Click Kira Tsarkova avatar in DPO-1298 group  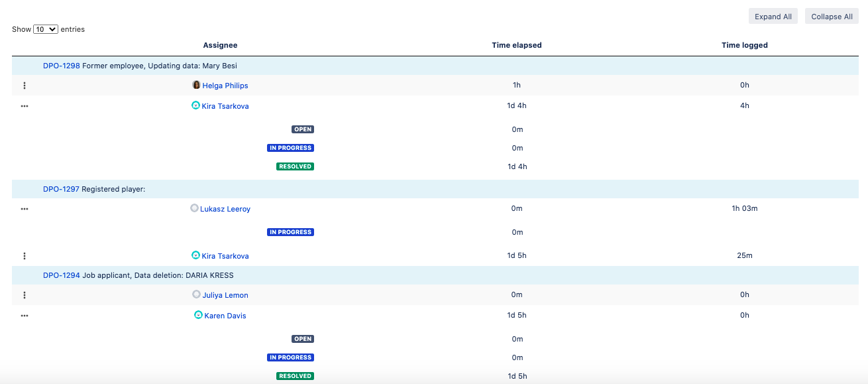pyautogui.click(x=195, y=105)
